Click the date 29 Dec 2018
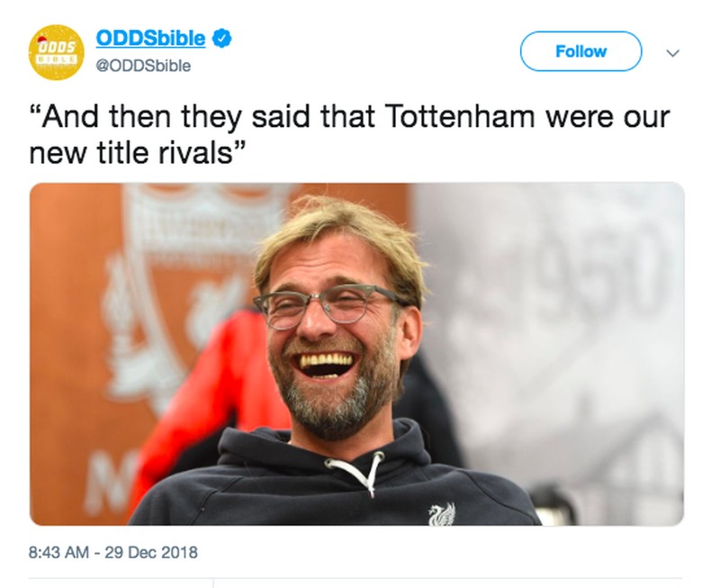Image resolution: width=720 pixels, height=588 pixels. (x=151, y=552)
